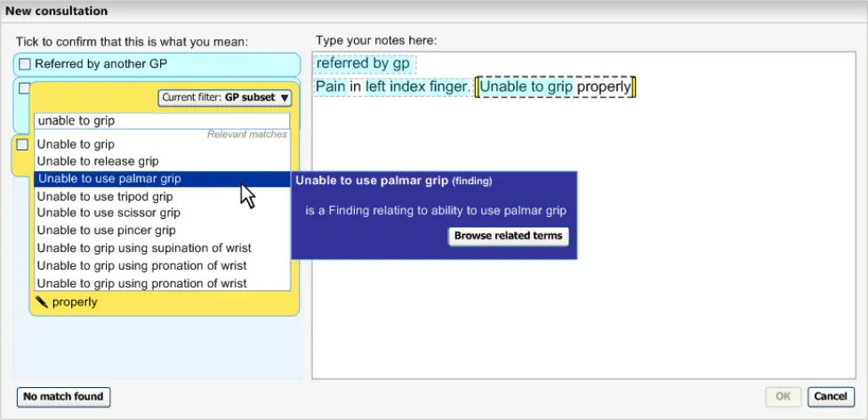Screen dimensions: 868x420
Task: Click the 'No match found' button
Action: pyautogui.click(x=63, y=397)
